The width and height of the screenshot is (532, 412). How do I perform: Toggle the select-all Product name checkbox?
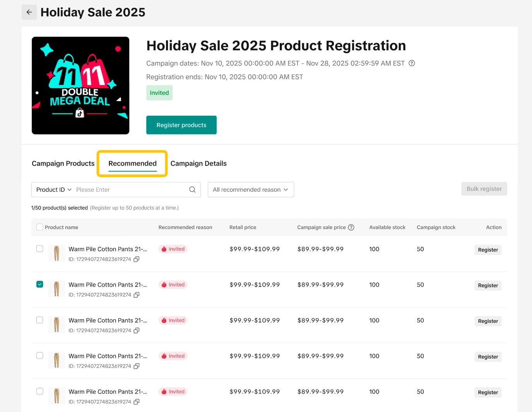click(40, 227)
